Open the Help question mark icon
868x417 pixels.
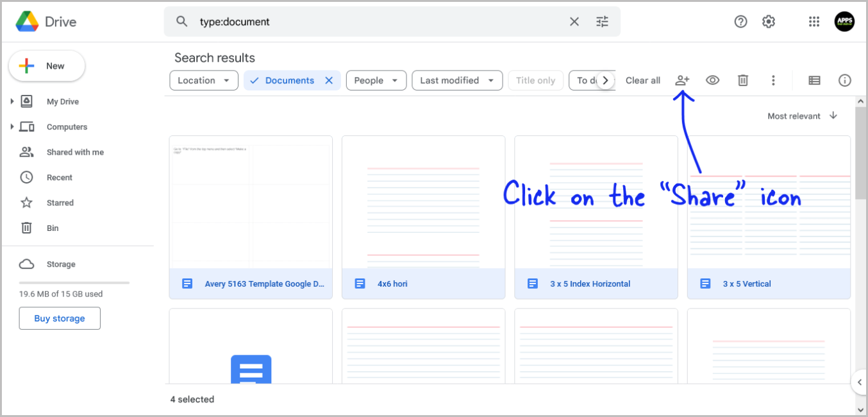pyautogui.click(x=741, y=22)
